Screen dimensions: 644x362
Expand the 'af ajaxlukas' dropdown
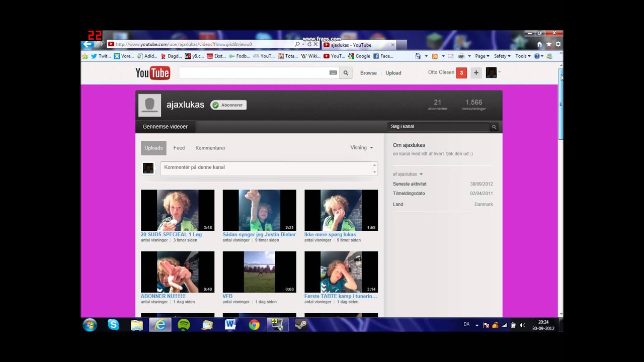pos(408,174)
